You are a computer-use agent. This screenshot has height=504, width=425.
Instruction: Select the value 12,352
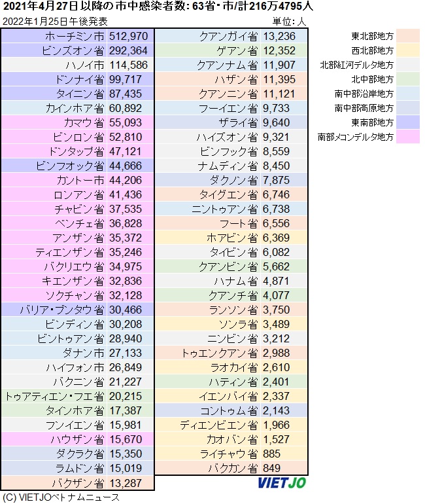[x=279, y=51]
